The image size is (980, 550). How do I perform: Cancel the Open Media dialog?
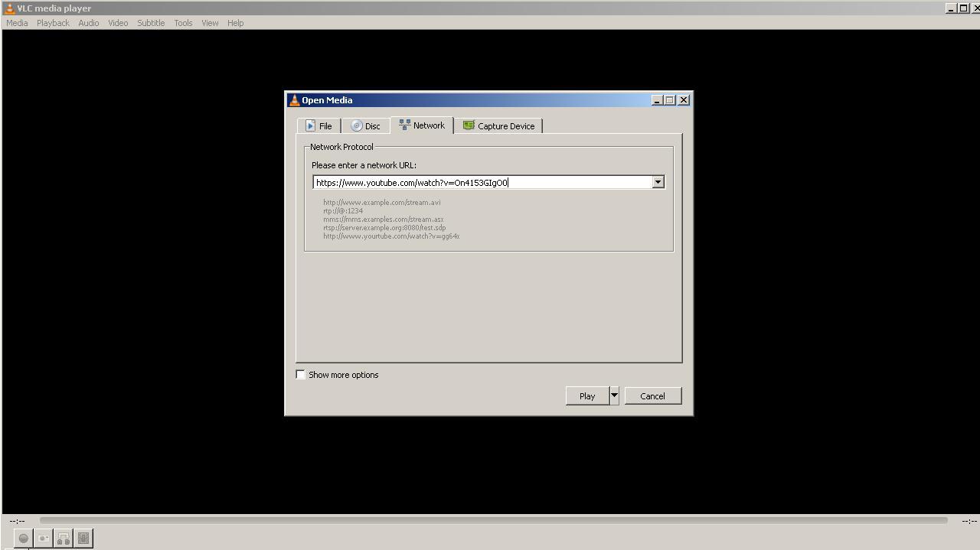652,395
